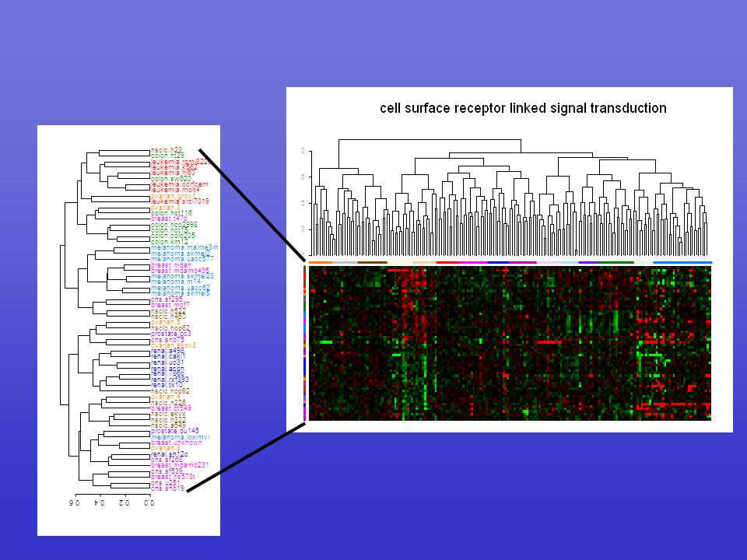Click the 'leukemia.ccrfcem' label
This screenshot has height=560, width=747.
point(179,184)
